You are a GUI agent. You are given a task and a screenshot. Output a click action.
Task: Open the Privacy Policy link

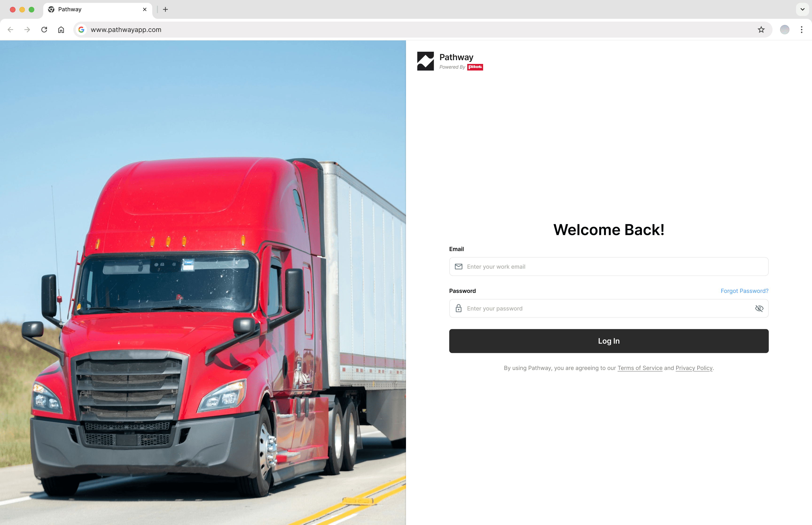tap(694, 368)
